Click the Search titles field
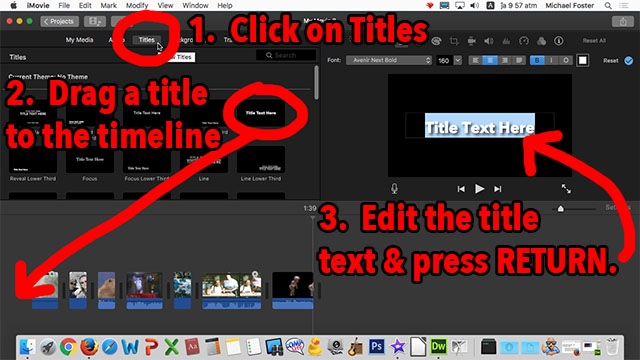 (286, 55)
